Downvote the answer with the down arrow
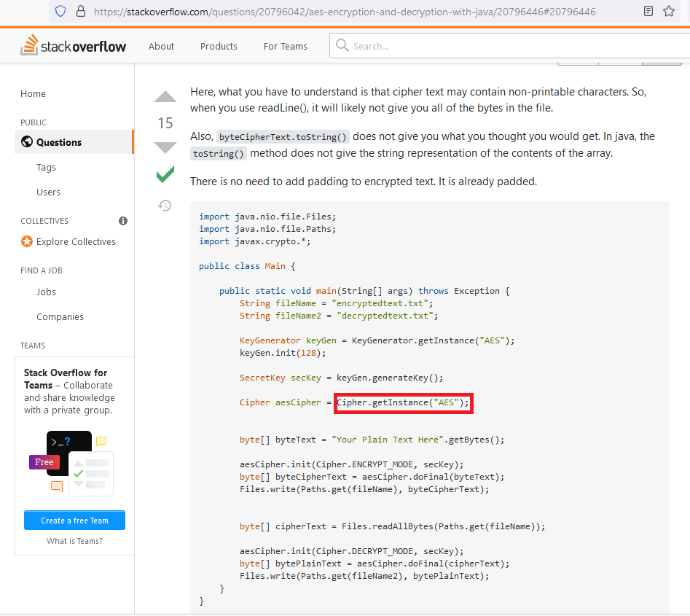690x616 pixels. pyautogui.click(x=165, y=147)
